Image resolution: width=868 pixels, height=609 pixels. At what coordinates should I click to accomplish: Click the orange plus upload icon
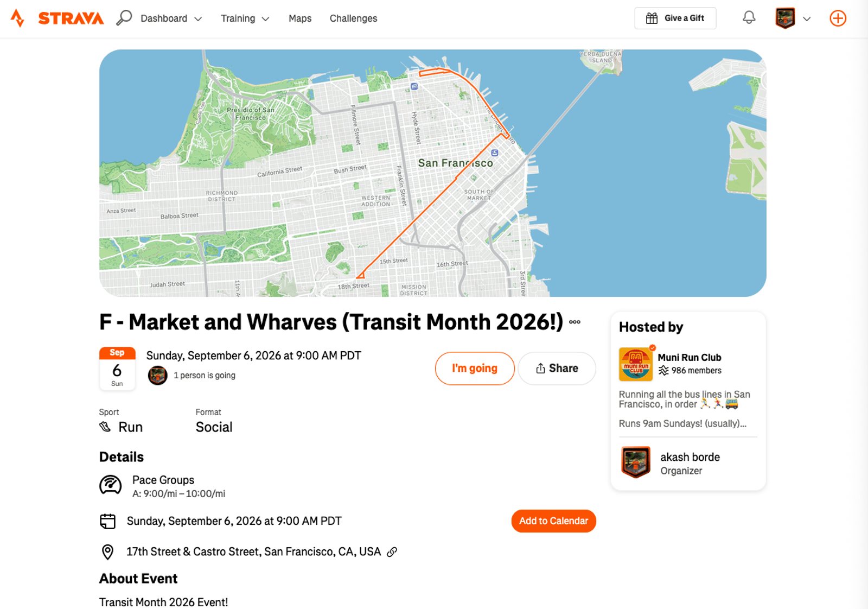point(838,18)
